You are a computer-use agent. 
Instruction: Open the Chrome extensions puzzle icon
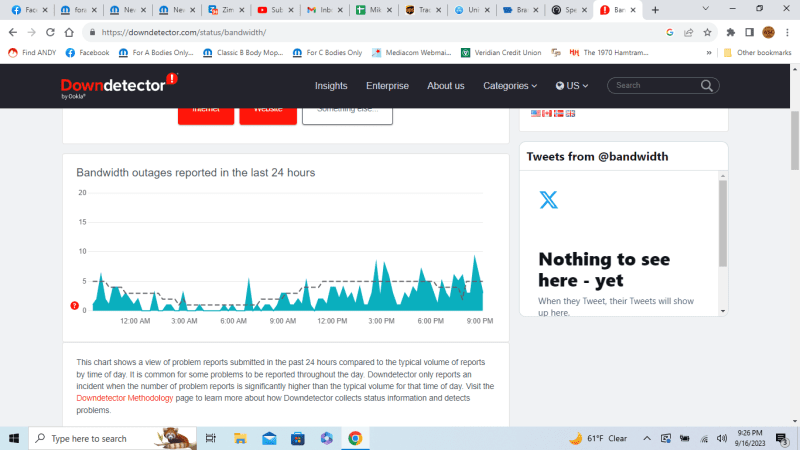pos(731,32)
